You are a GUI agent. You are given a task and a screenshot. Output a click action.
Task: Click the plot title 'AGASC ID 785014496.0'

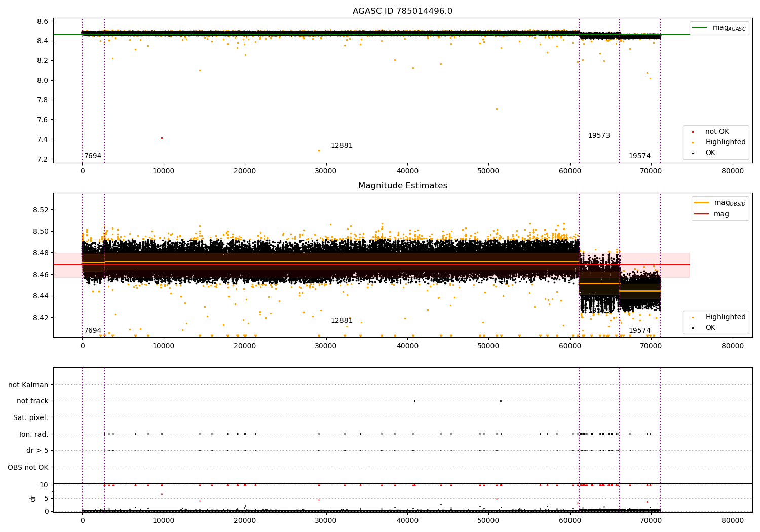pos(402,11)
